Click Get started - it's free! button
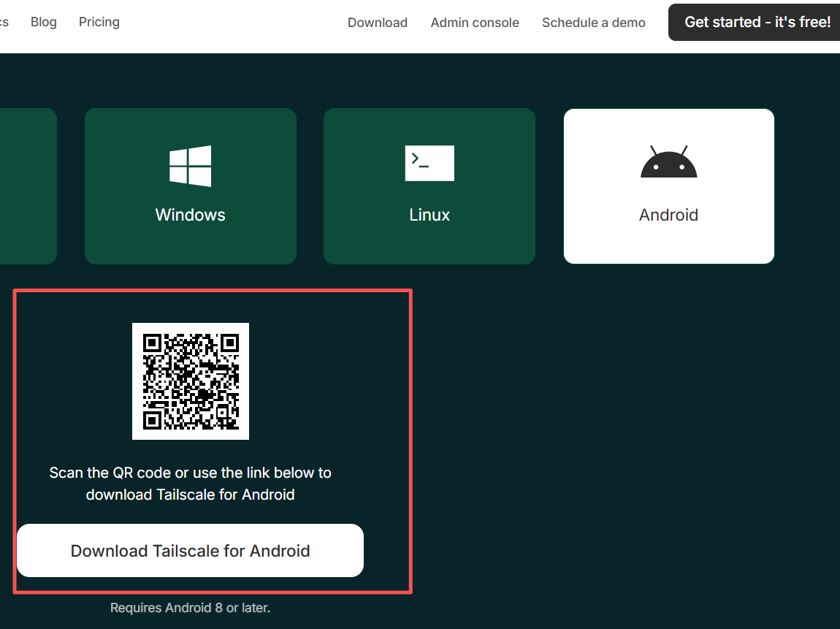 [x=755, y=22]
